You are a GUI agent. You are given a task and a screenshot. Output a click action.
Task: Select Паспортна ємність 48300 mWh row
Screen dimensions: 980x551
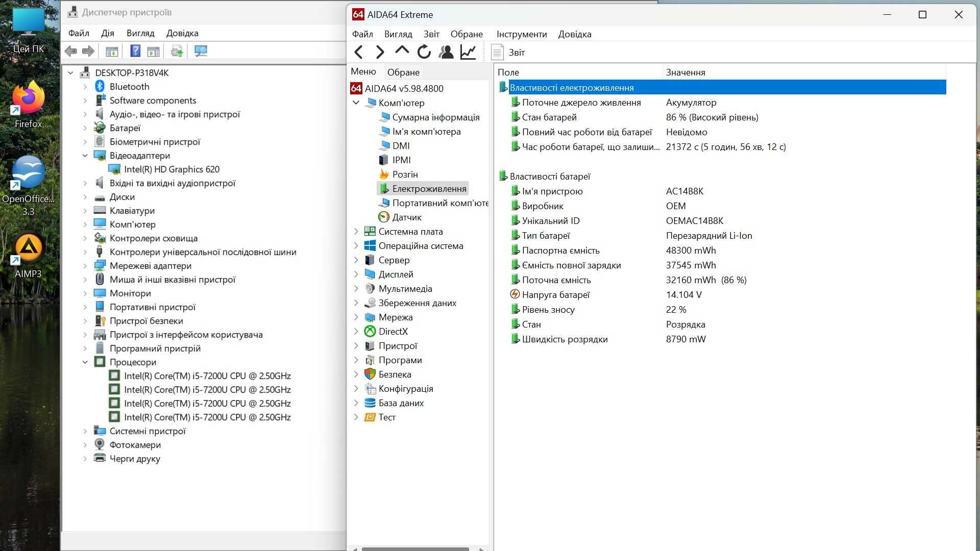click(722, 251)
